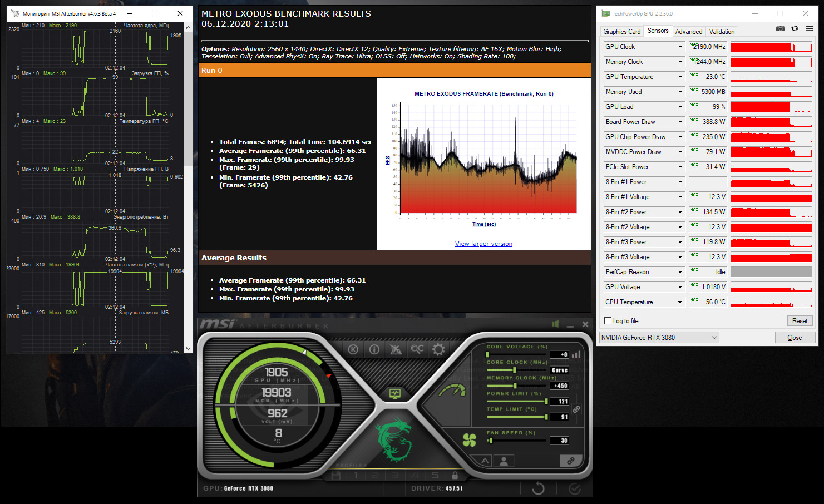
Task: Expand the Memory Clock sensor dropdown
Action: pyautogui.click(x=680, y=62)
